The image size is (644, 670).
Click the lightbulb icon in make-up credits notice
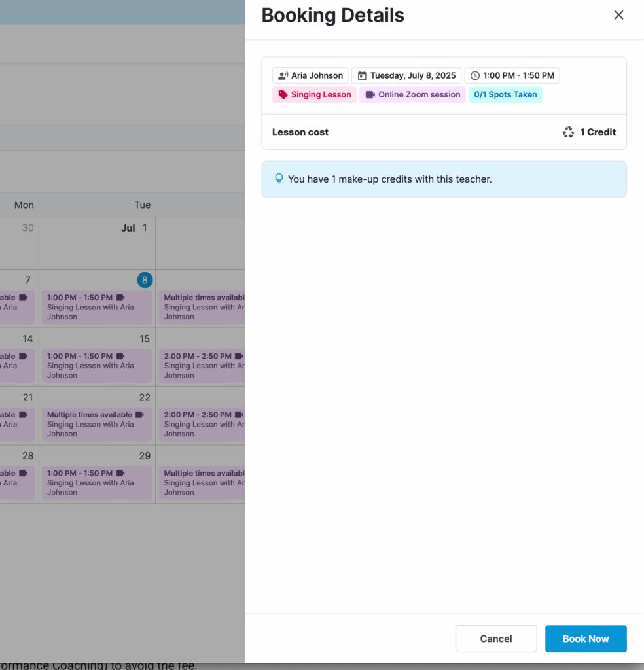click(x=279, y=179)
